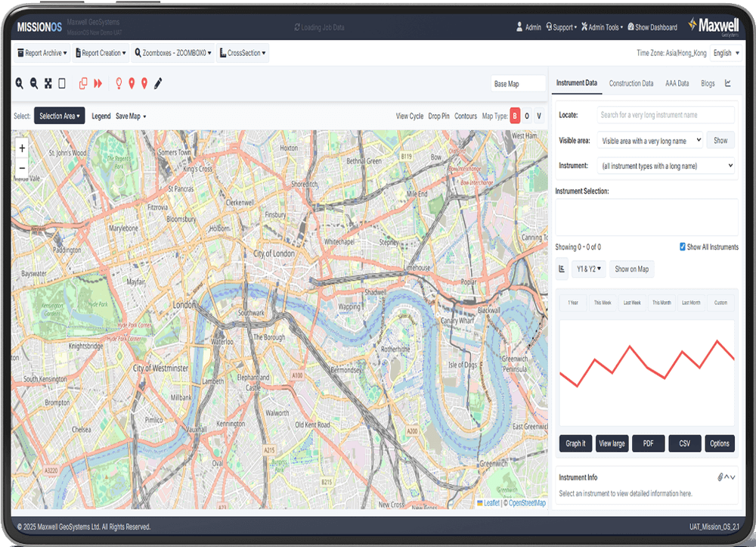
Task: Open the Report Archive menu
Action: pyautogui.click(x=42, y=53)
